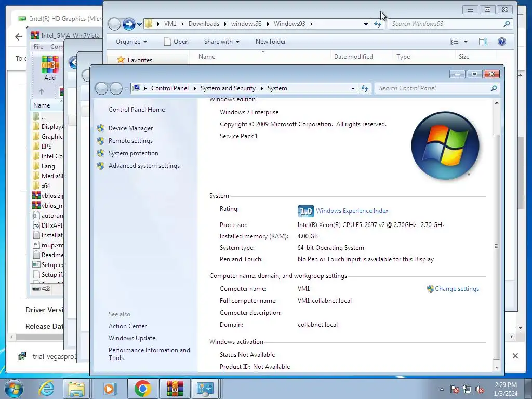Click VM1 breadcrumb in explorer address bar
532x399 pixels.
(170, 24)
